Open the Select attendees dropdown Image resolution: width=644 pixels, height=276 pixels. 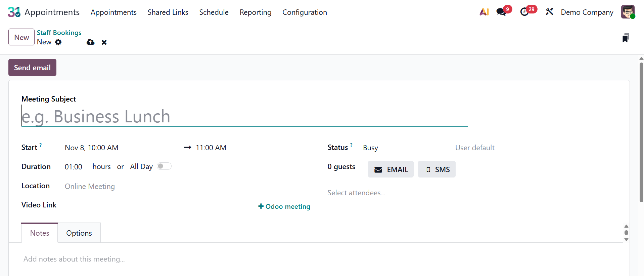403,193
